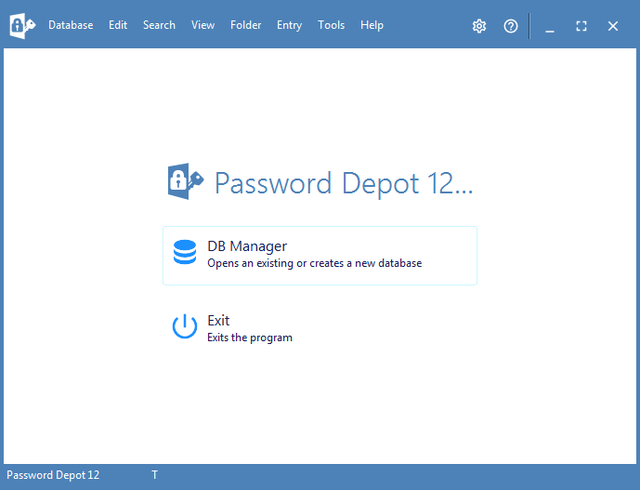
Task: Click the Password Depot lock logo
Action: 186,182
